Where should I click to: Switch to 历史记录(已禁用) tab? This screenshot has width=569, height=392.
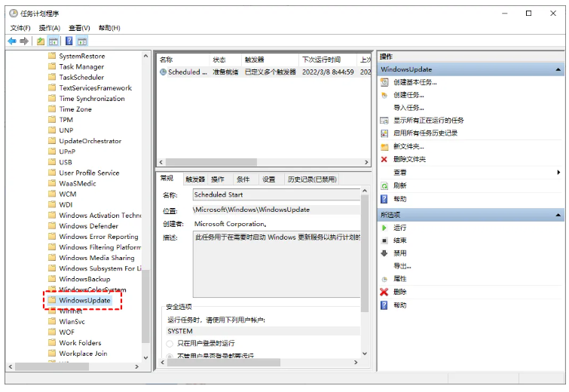312,179
